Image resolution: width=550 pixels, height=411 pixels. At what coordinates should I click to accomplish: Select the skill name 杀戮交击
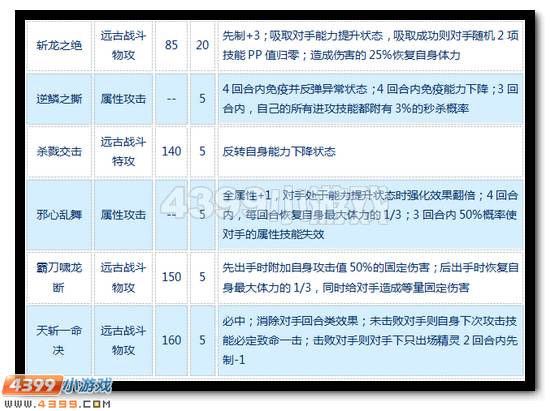tap(59, 151)
